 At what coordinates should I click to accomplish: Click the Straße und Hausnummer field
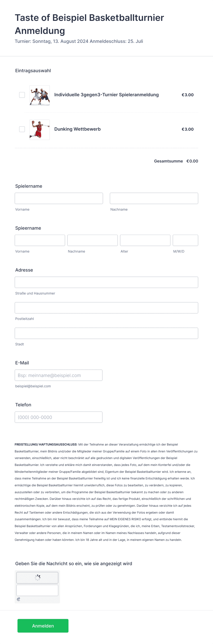(x=106, y=282)
